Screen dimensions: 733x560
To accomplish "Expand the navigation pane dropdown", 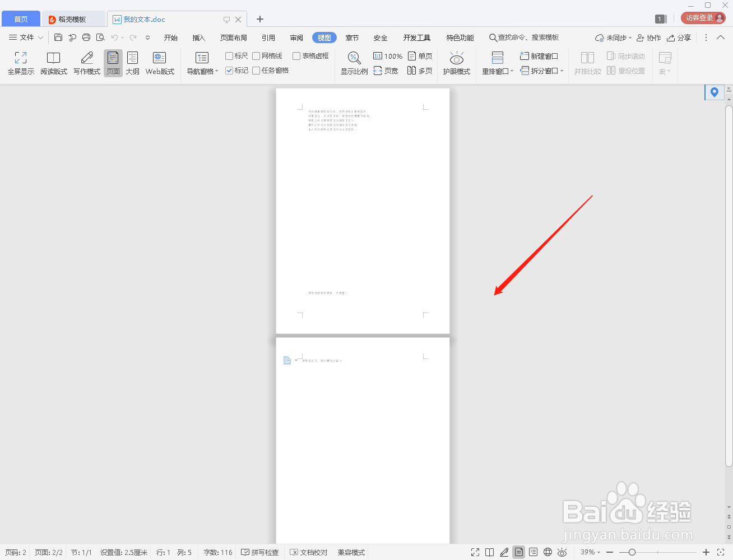I will click(x=216, y=72).
